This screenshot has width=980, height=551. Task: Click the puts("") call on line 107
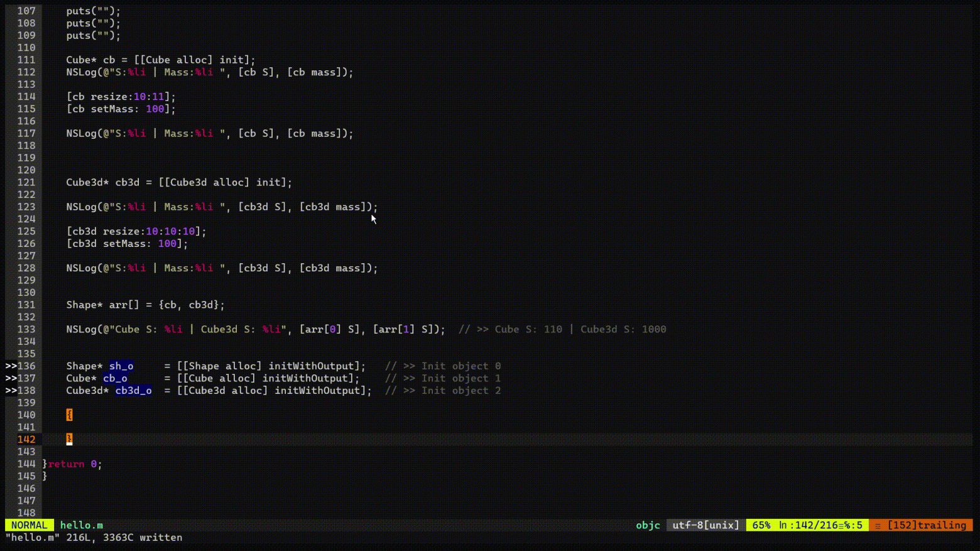(94, 11)
